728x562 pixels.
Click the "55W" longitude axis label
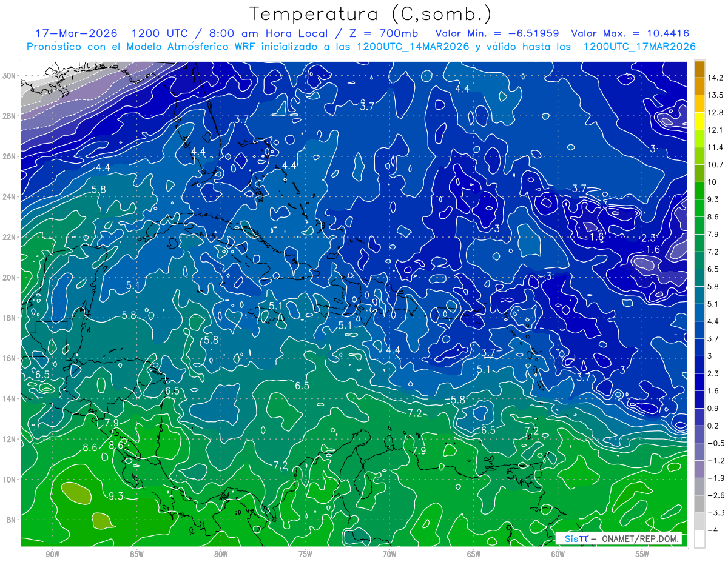point(642,554)
